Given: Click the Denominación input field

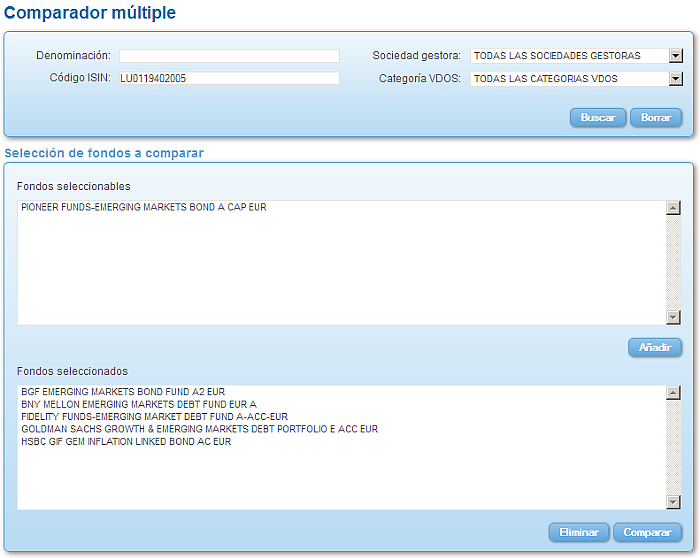Looking at the screenshot, I should click(229, 56).
